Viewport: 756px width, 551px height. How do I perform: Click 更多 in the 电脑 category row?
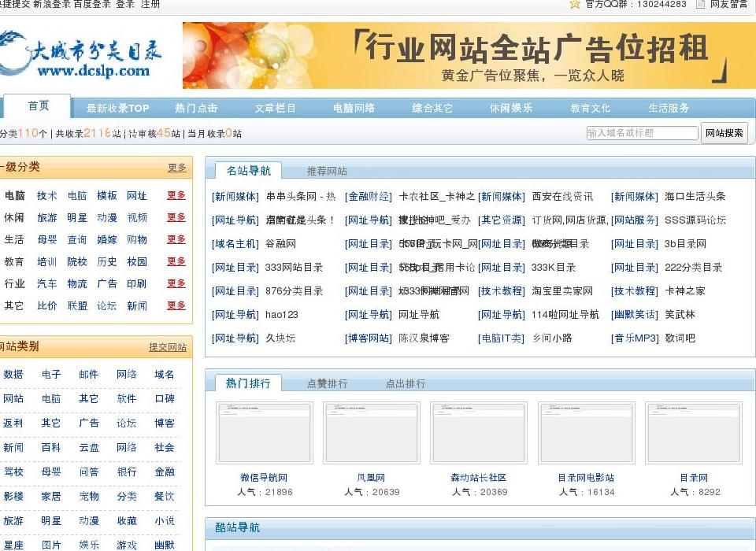pyautogui.click(x=176, y=195)
